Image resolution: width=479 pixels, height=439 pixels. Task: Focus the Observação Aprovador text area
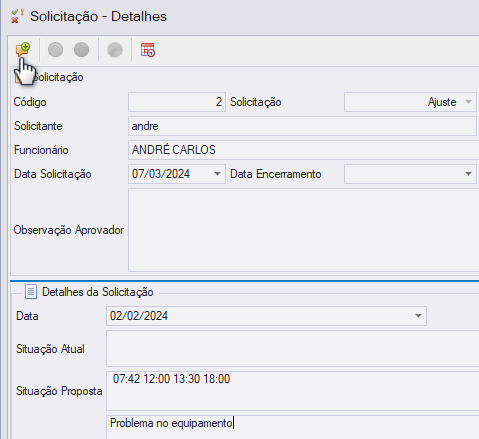[x=304, y=230]
